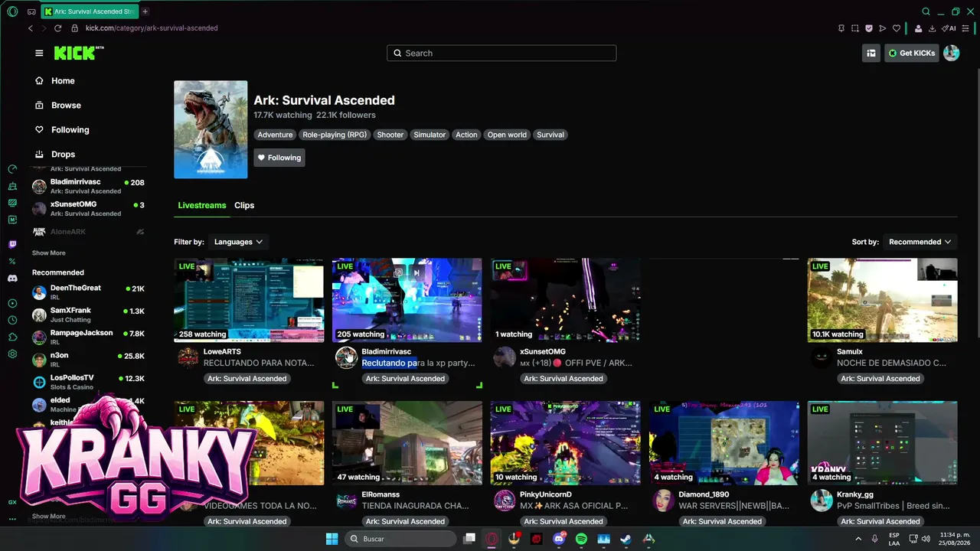The height and width of the screenshot is (551, 980).
Task: Open LoweARTS stream thumbnail
Action: click(x=249, y=300)
